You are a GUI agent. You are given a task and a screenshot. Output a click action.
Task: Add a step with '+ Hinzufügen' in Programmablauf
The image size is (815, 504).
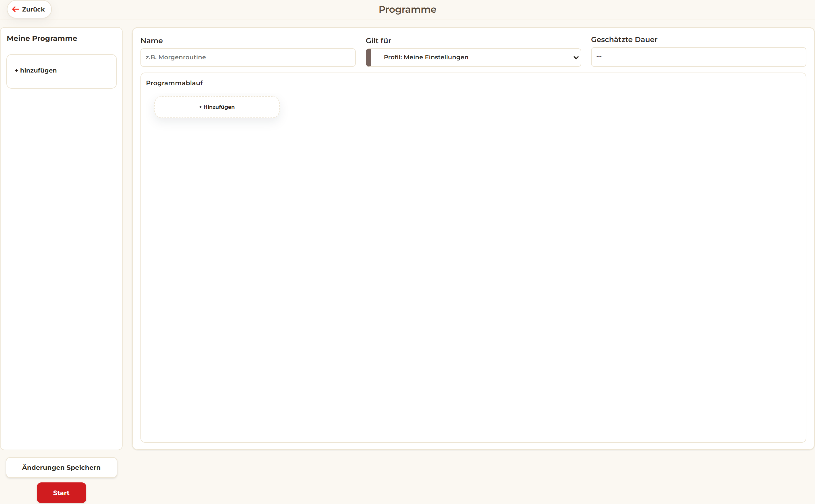[x=217, y=107]
